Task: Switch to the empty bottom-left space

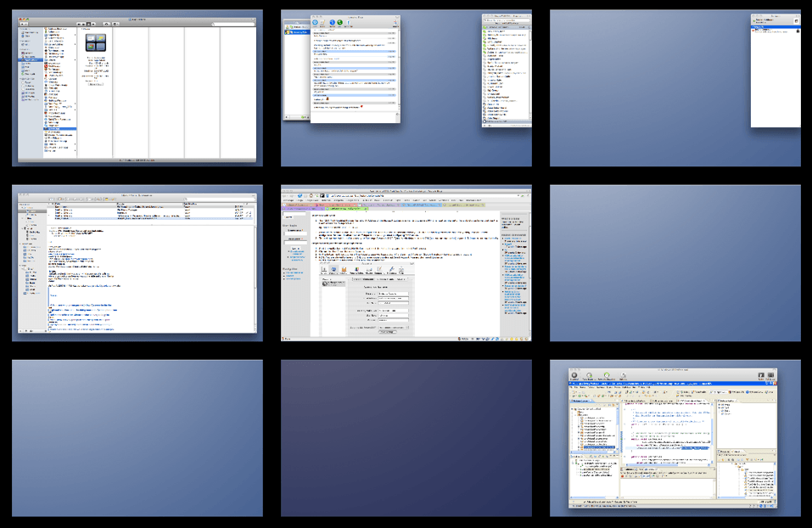Action: [x=137, y=437]
